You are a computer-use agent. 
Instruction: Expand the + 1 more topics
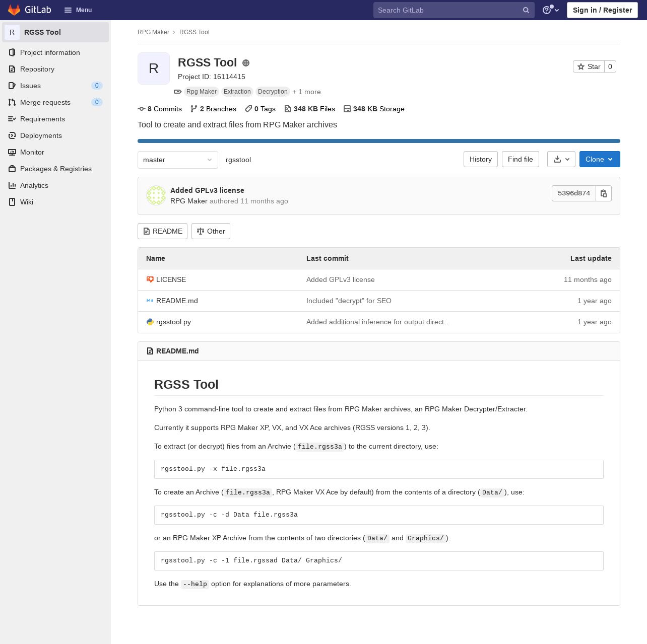[x=306, y=92]
